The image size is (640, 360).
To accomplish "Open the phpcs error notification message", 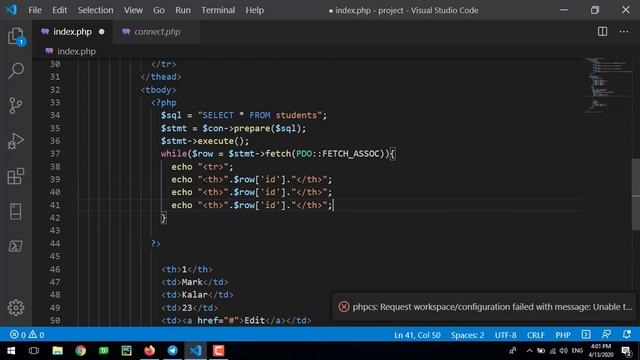I will pos(492,307).
